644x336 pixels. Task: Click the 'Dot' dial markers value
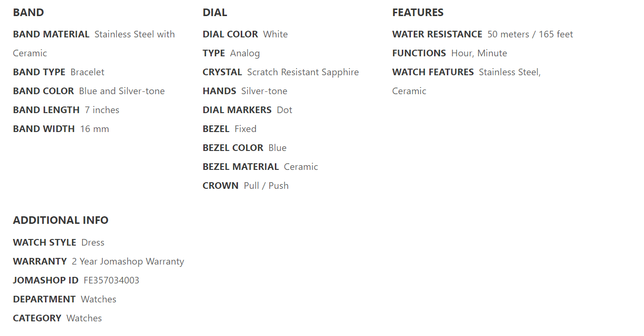[x=284, y=110]
